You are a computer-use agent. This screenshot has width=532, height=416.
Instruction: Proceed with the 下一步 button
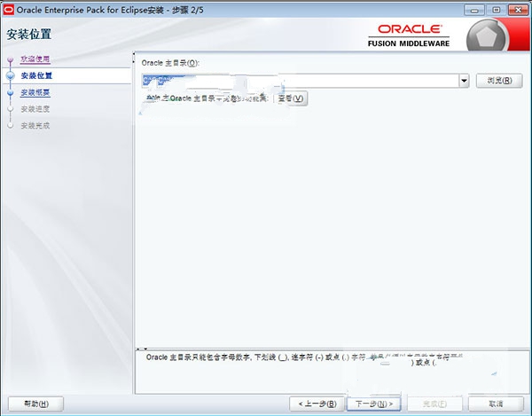[x=373, y=404]
